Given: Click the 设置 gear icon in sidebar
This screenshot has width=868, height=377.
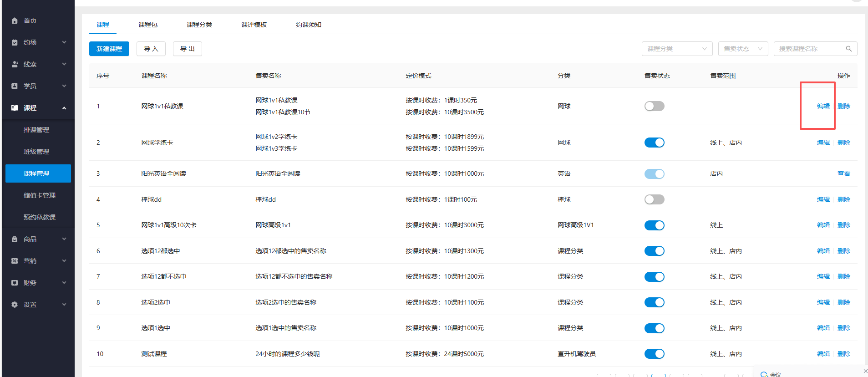Looking at the screenshot, I should click(x=15, y=305).
